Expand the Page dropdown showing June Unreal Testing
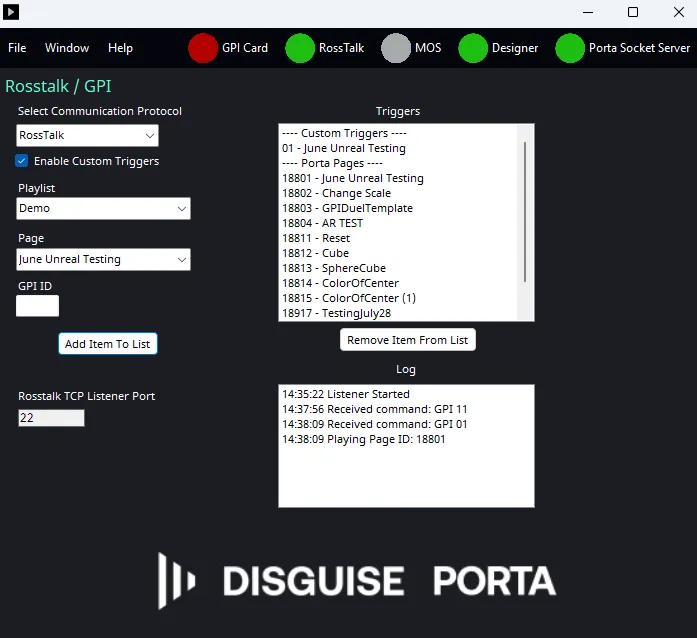697x638 pixels. point(103,259)
